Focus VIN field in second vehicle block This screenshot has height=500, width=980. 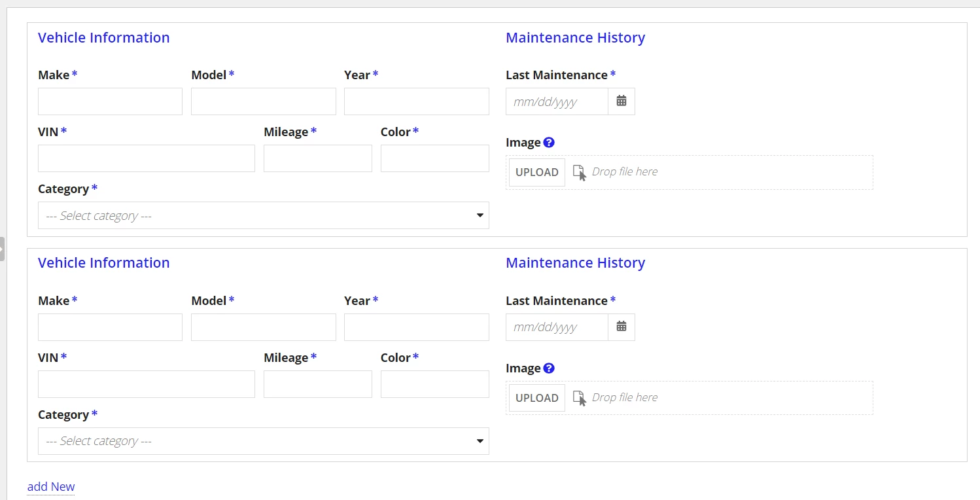pyautogui.click(x=147, y=384)
